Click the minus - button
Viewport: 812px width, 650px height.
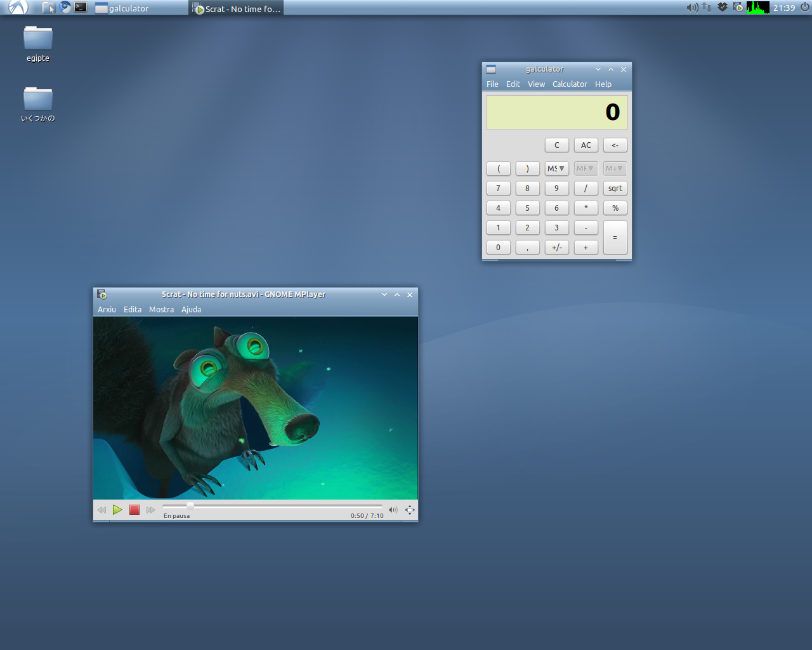(x=586, y=228)
